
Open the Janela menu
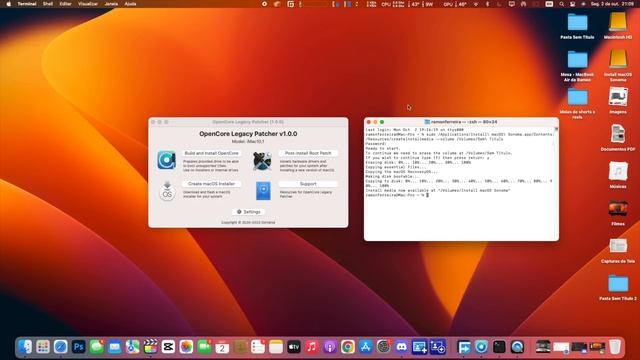(x=111, y=4)
